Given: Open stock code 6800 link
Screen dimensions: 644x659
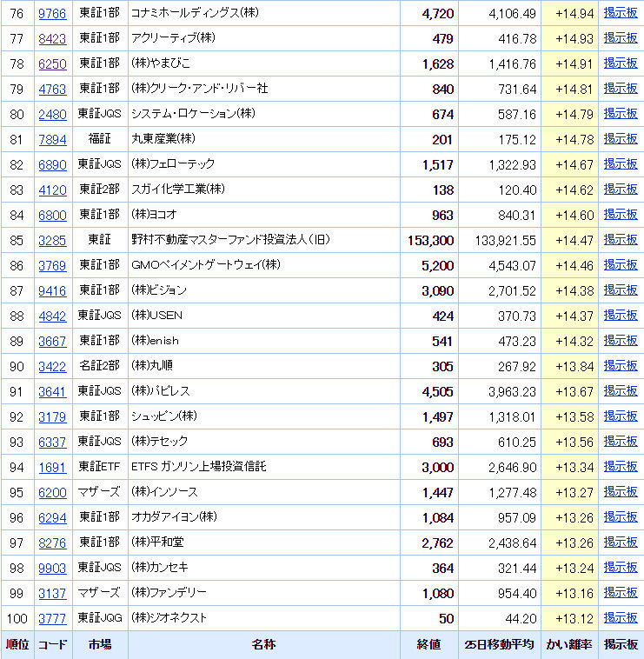Looking at the screenshot, I should (x=52, y=216).
